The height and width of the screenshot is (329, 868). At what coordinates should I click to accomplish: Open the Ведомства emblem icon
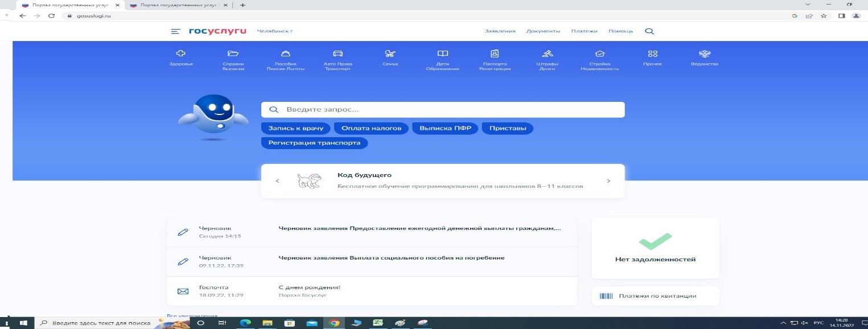(x=704, y=54)
